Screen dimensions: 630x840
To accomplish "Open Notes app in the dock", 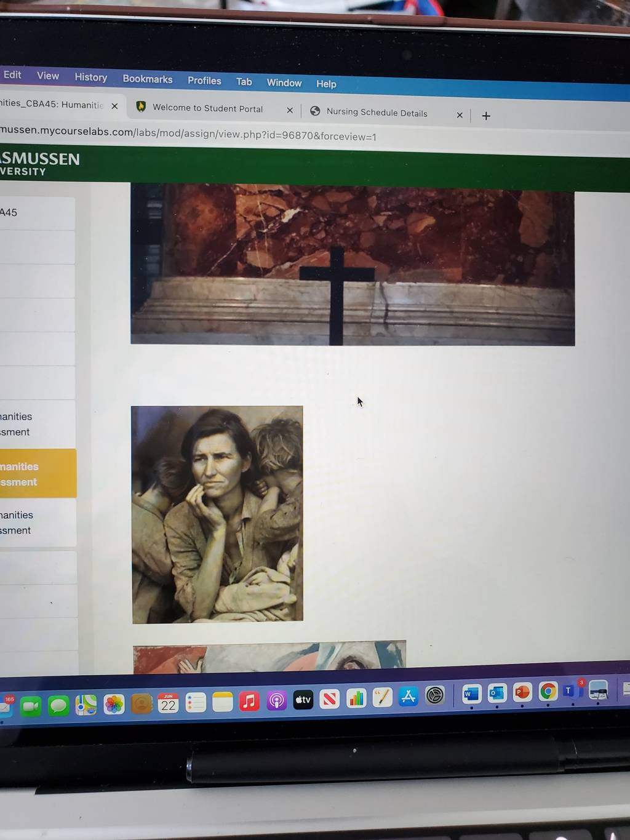I will coord(222,702).
